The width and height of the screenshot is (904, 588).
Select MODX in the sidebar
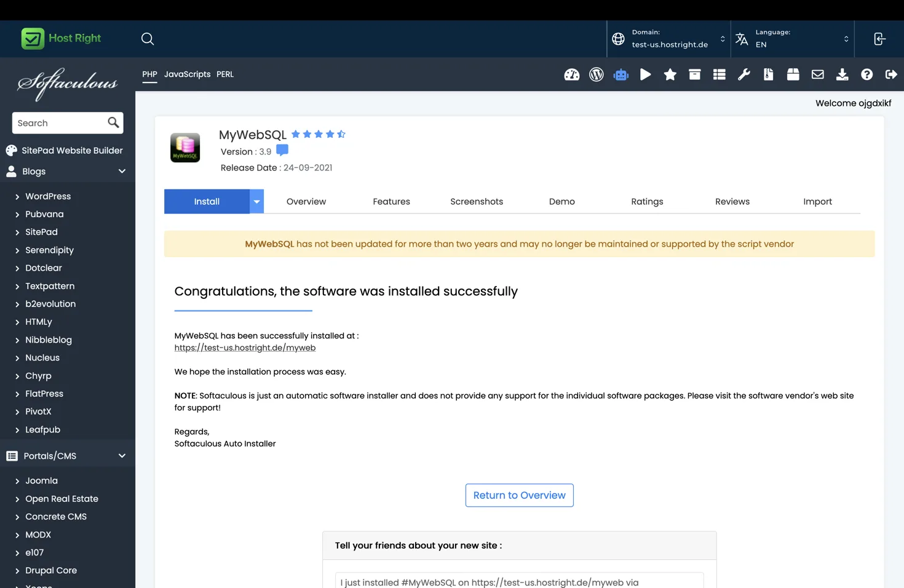pos(38,534)
